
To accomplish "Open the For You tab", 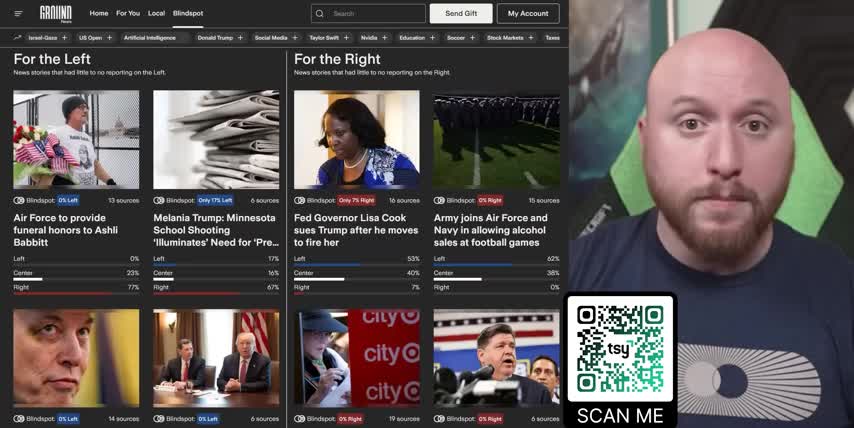I will [x=128, y=14].
